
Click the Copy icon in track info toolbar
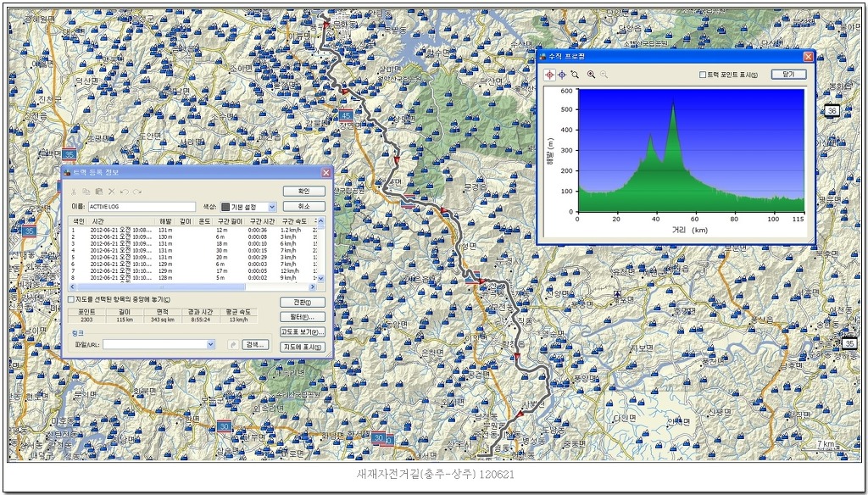coord(86,192)
